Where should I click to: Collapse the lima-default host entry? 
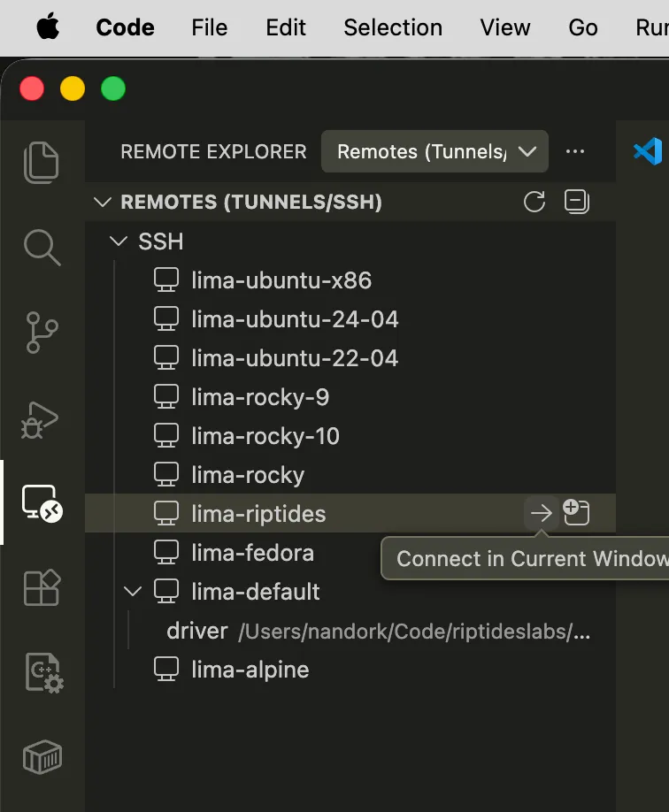(x=132, y=591)
